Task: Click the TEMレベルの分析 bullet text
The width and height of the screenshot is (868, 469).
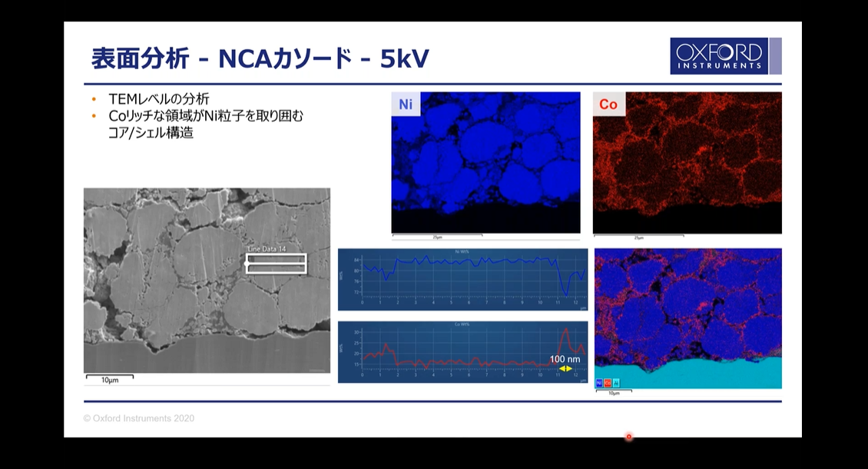Action: click(159, 99)
